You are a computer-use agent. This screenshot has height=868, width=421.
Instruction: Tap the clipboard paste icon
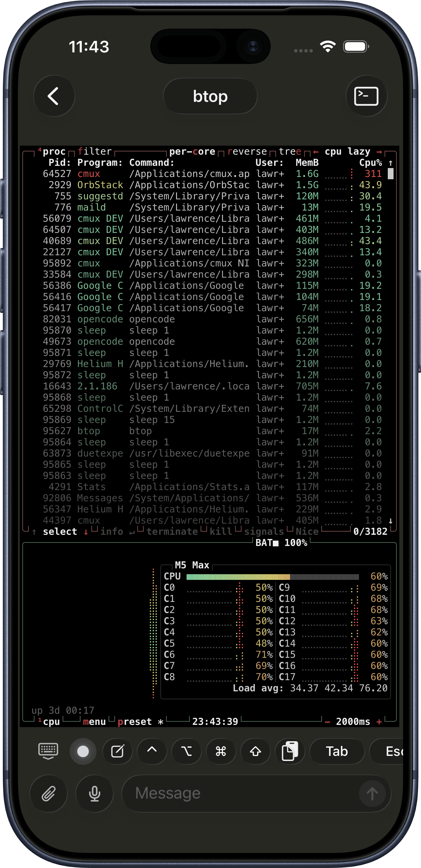tap(290, 751)
